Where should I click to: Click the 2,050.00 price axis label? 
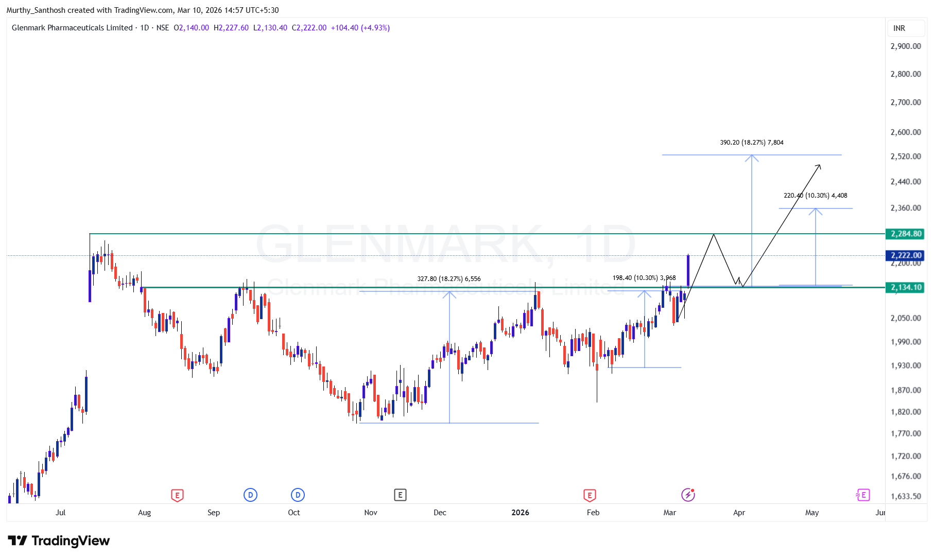(906, 318)
